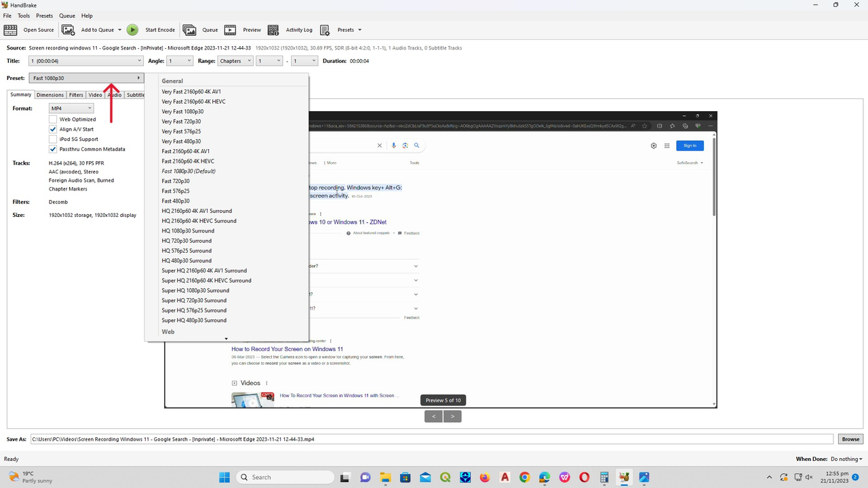Click the green Start Encode play button
This screenshot has width=868, height=488.
[x=132, y=30]
